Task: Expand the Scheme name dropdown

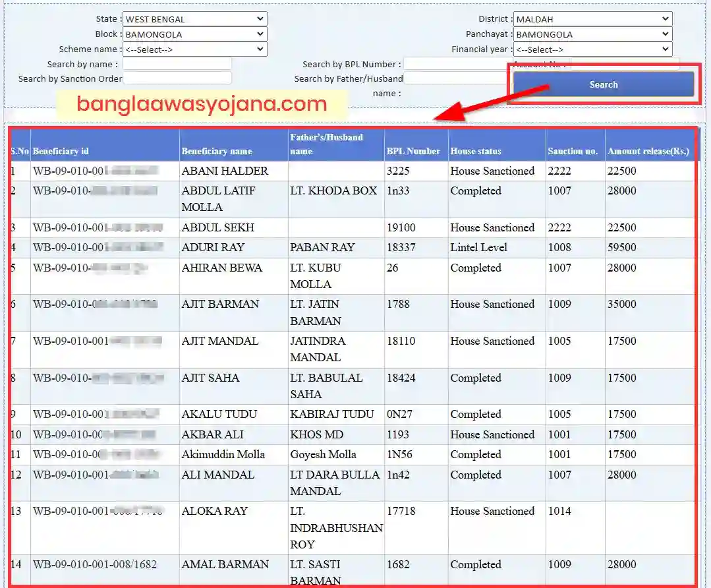Action: click(x=194, y=49)
